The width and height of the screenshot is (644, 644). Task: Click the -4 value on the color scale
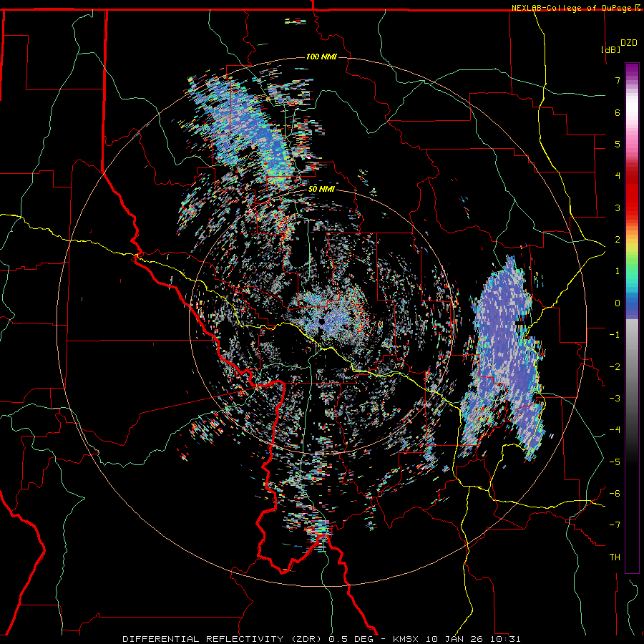pos(615,429)
